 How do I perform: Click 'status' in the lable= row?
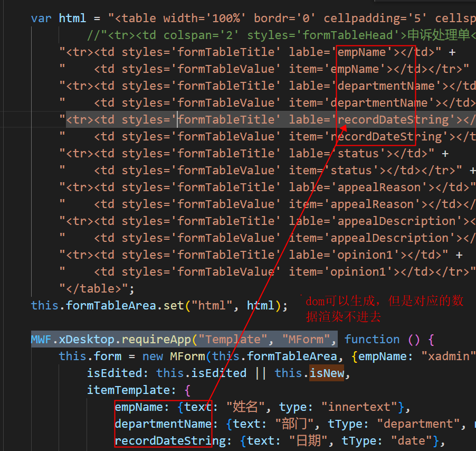358,153
